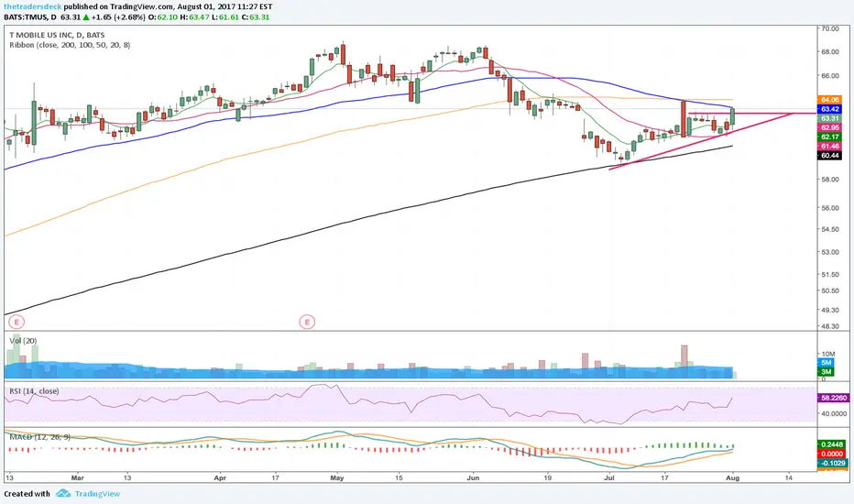Open the TradingView link in footer
The image size is (854, 504).
(97, 494)
